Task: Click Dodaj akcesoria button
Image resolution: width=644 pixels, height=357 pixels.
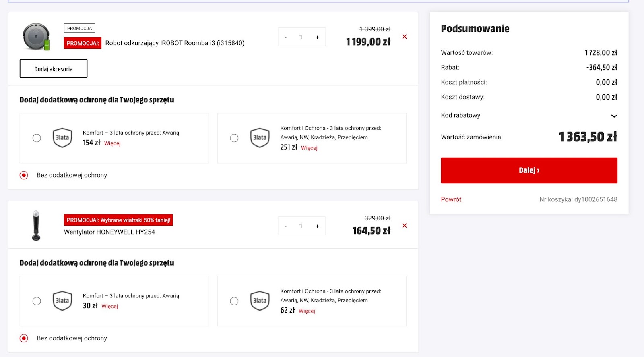Action: pyautogui.click(x=54, y=68)
